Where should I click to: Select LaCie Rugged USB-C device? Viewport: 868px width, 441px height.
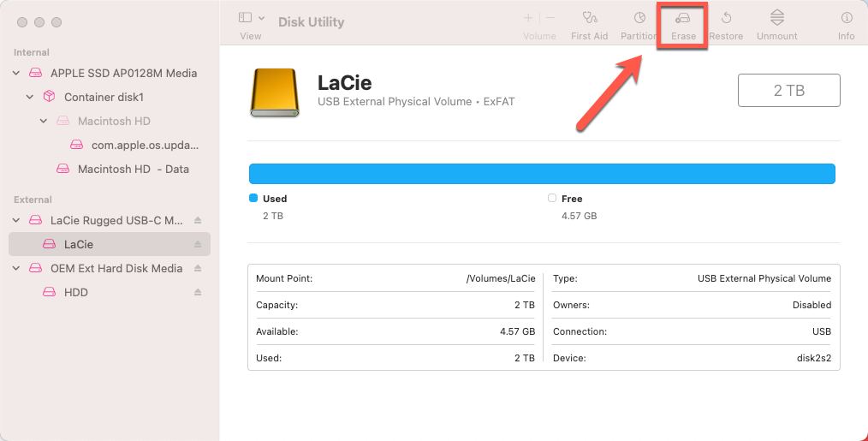(x=110, y=221)
